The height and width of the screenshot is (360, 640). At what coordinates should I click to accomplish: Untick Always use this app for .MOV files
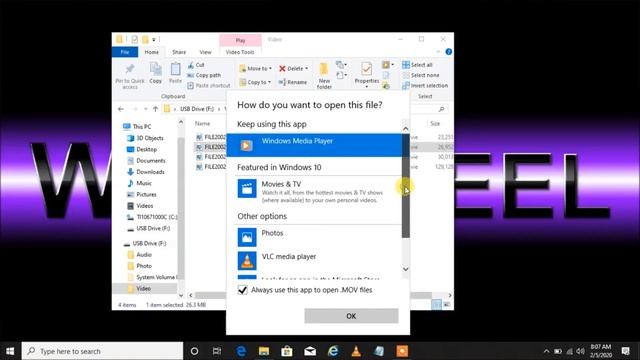(x=242, y=290)
